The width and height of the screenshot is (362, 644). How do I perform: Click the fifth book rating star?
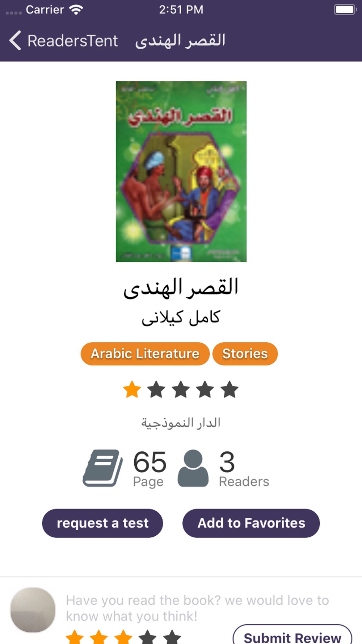tap(230, 390)
